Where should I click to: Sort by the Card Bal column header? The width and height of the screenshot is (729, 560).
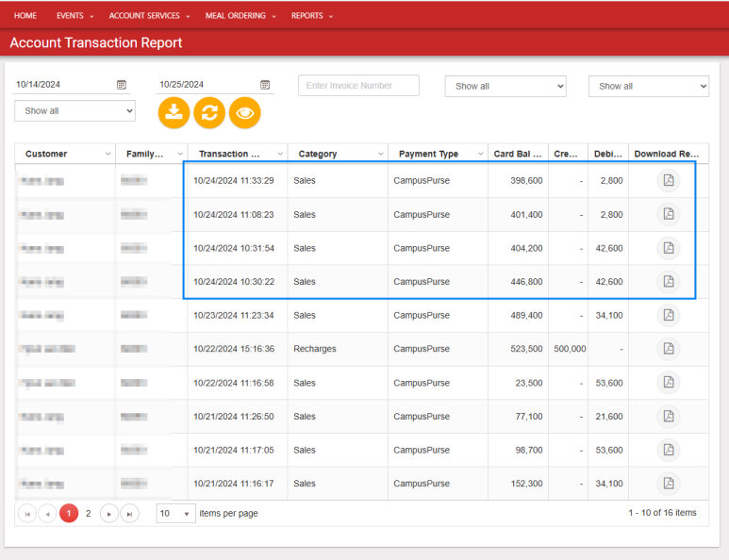coord(518,154)
